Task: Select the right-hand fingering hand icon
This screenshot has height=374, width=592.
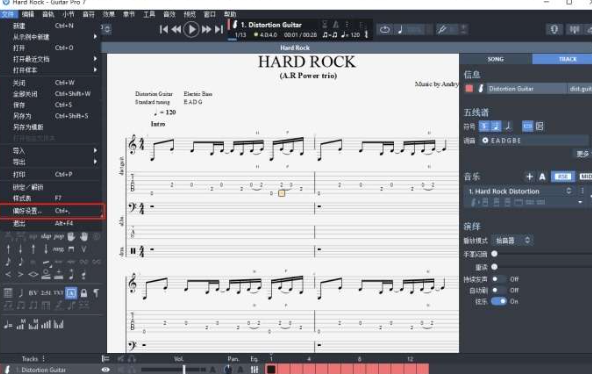Action: pos(84,236)
